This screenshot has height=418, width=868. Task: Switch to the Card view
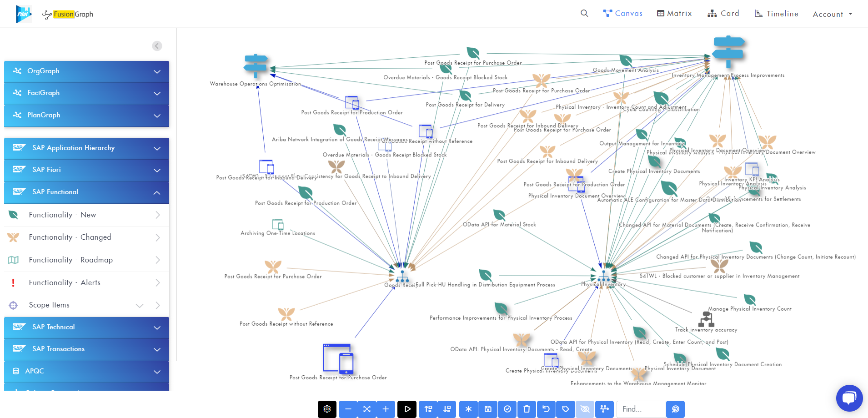tap(723, 14)
